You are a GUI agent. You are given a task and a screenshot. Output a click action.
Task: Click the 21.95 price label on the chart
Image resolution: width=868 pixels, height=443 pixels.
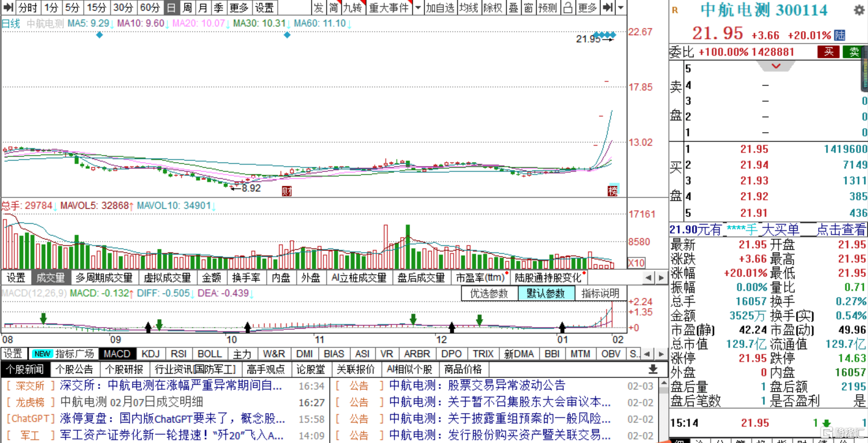[588, 39]
